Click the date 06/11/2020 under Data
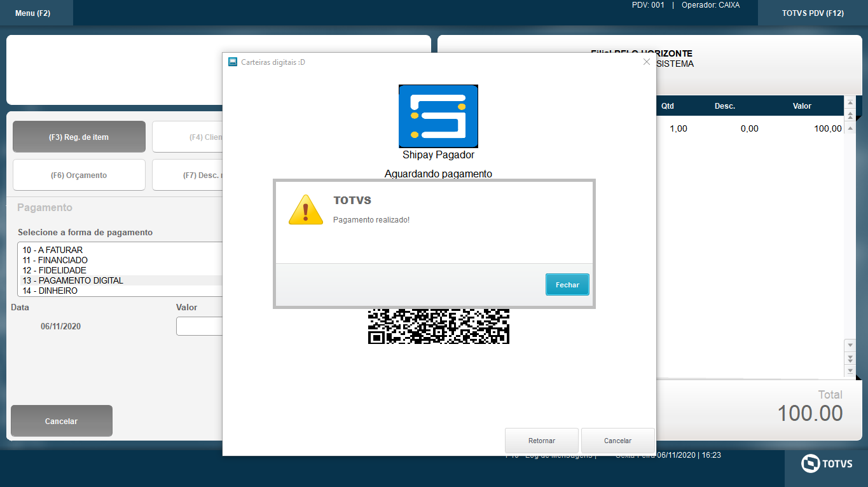868x487 pixels. click(x=60, y=326)
